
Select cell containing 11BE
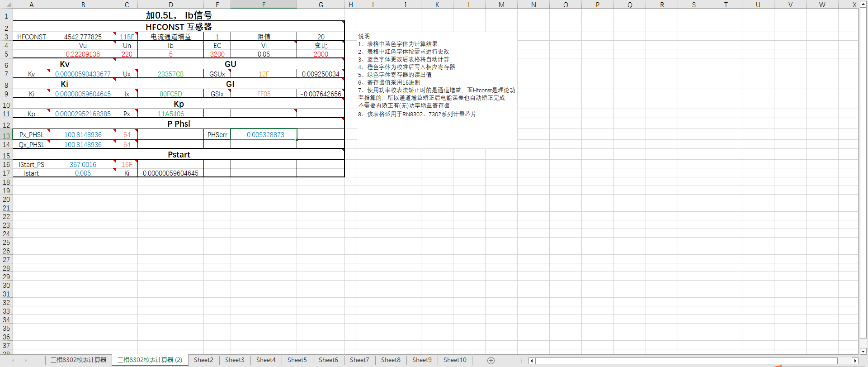[x=127, y=37]
